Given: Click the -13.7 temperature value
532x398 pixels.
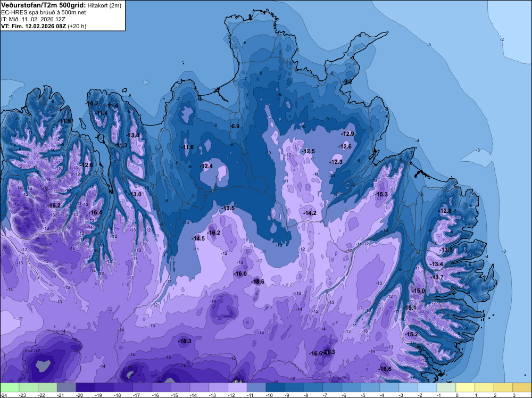Looking at the screenshot, I should coord(437,278).
